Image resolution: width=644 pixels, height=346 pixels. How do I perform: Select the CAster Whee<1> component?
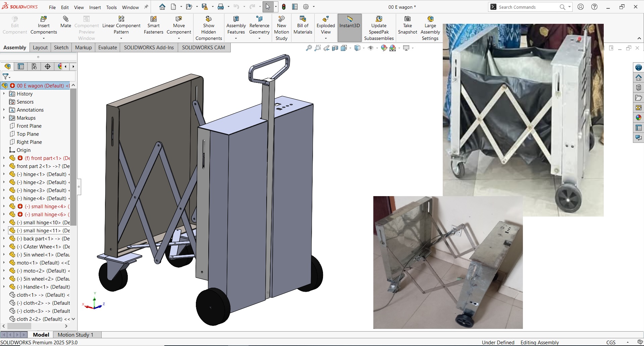[40, 247]
